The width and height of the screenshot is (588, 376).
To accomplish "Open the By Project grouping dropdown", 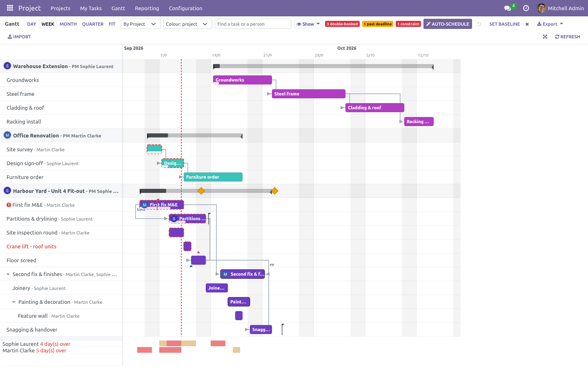I will (140, 24).
